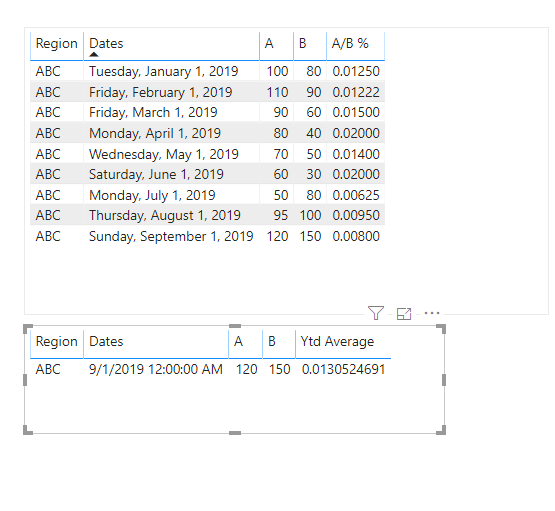Image resolution: width=555 pixels, height=511 pixels.
Task: Click the value 0.00800 in September row
Action: pos(356,236)
